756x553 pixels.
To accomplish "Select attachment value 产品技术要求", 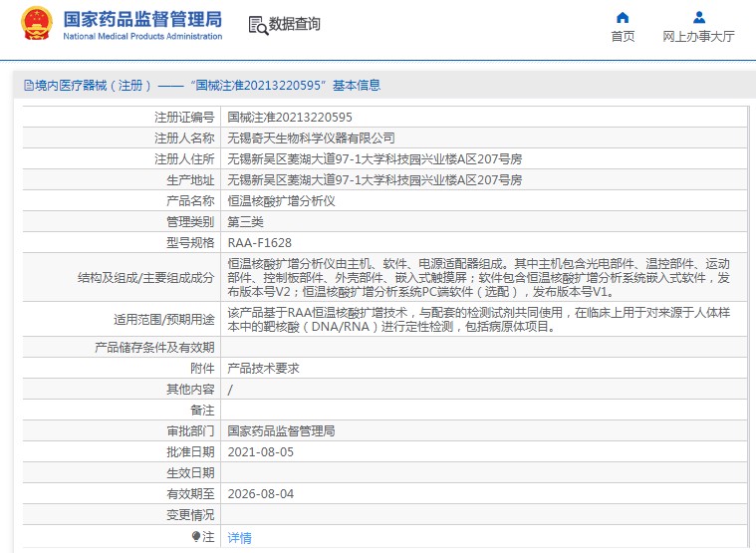I will coord(263,369).
